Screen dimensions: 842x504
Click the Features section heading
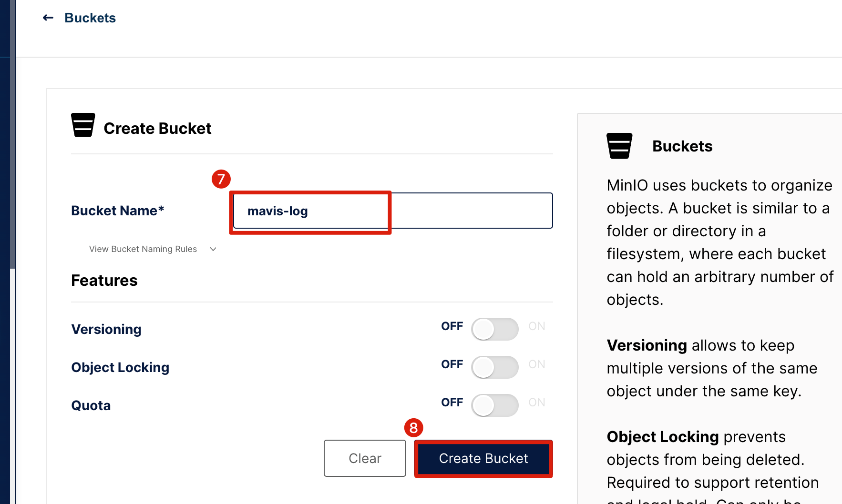tap(104, 281)
